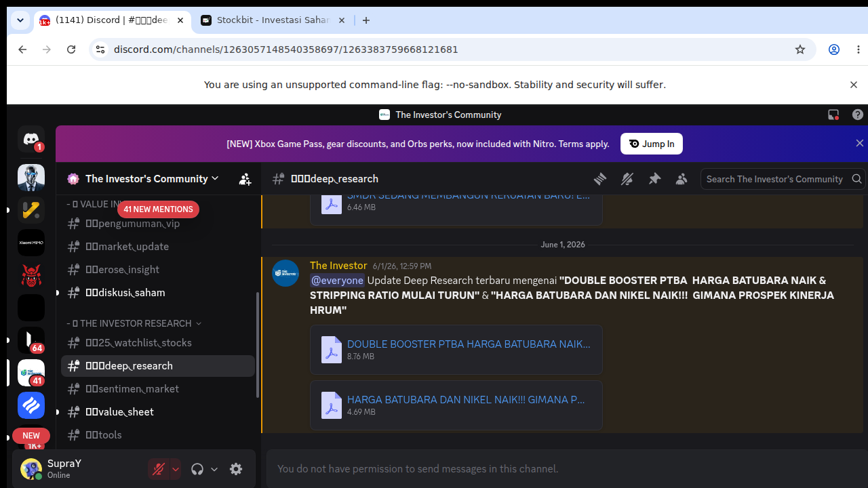Open the server with the masked man avatar

point(31,178)
